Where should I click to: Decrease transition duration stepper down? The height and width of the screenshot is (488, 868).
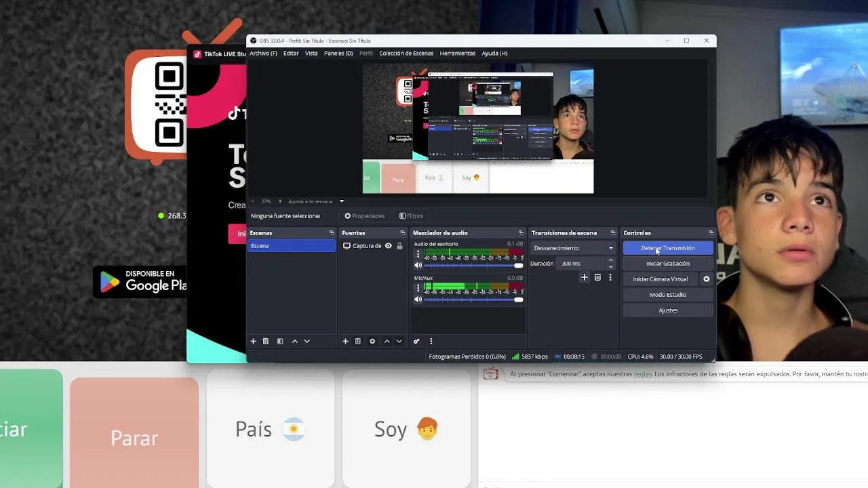610,267
